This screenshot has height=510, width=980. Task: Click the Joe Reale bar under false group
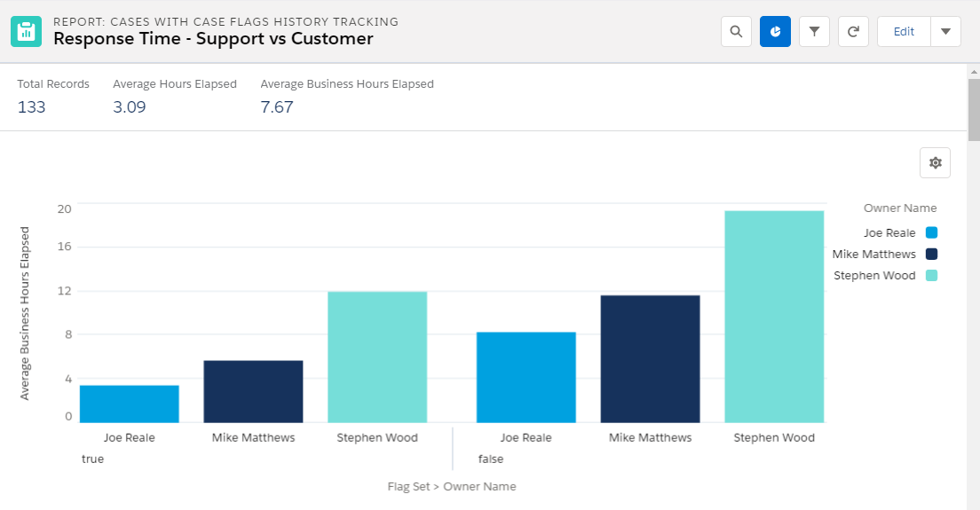click(526, 378)
